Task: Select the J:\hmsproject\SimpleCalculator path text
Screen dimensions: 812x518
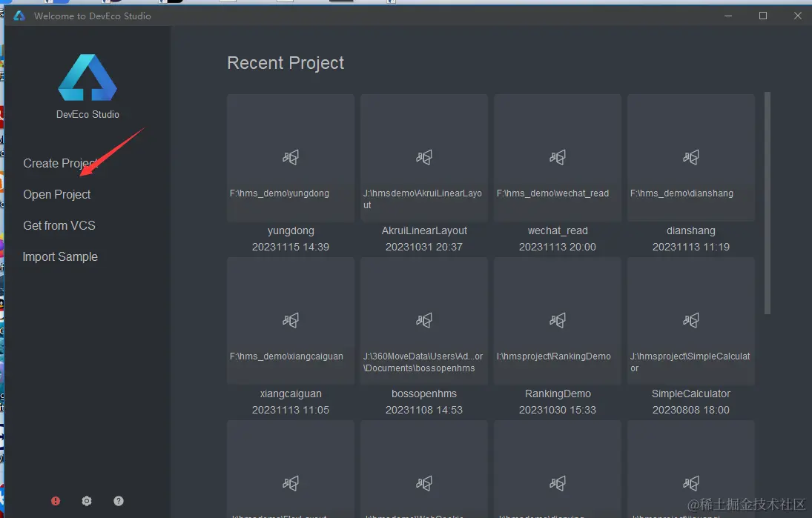Action: click(x=690, y=362)
